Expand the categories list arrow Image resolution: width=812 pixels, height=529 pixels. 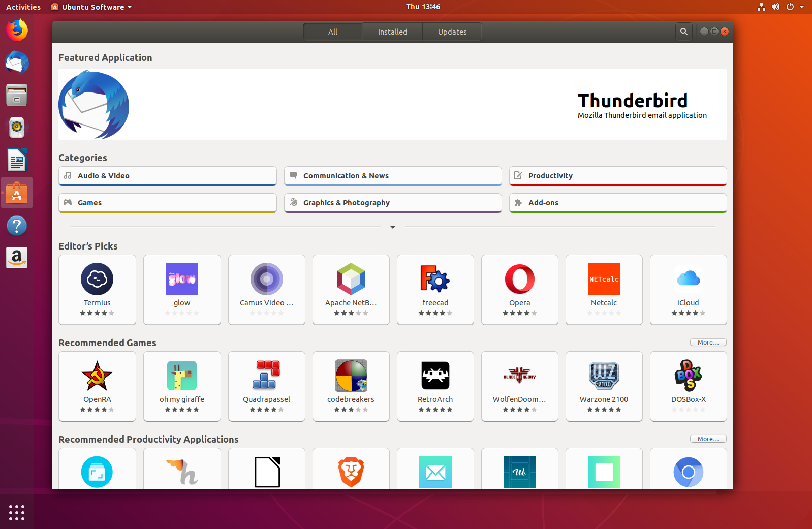[393, 227]
